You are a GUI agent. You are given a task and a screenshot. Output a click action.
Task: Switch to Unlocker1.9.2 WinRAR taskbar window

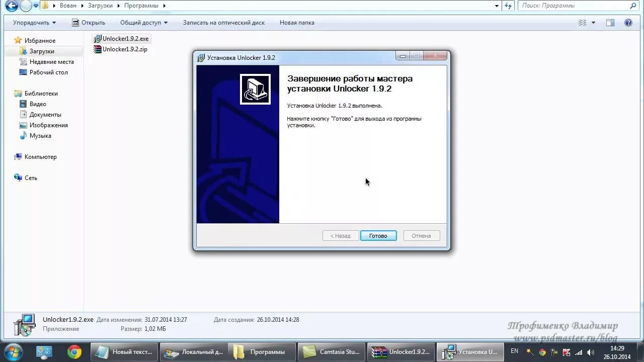coord(400,352)
